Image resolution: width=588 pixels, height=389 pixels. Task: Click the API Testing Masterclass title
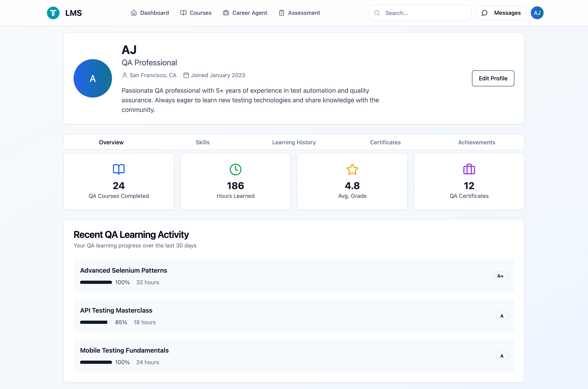[116, 310]
